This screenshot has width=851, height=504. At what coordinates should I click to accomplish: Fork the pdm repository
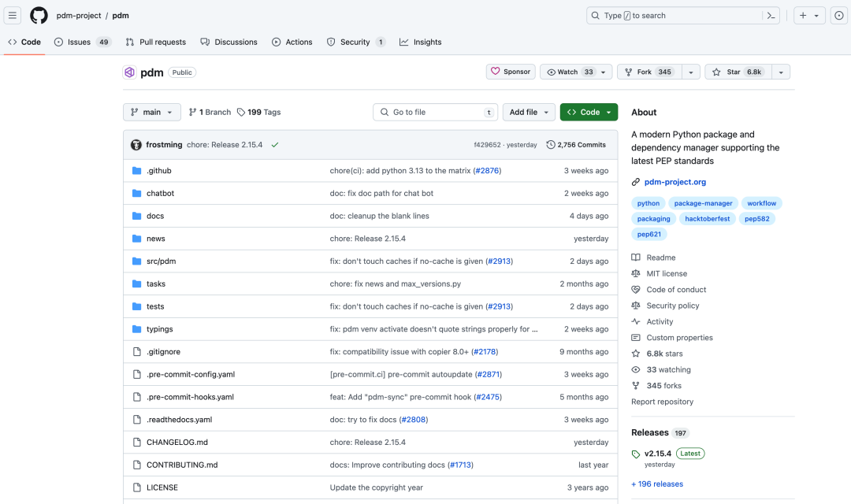(649, 72)
